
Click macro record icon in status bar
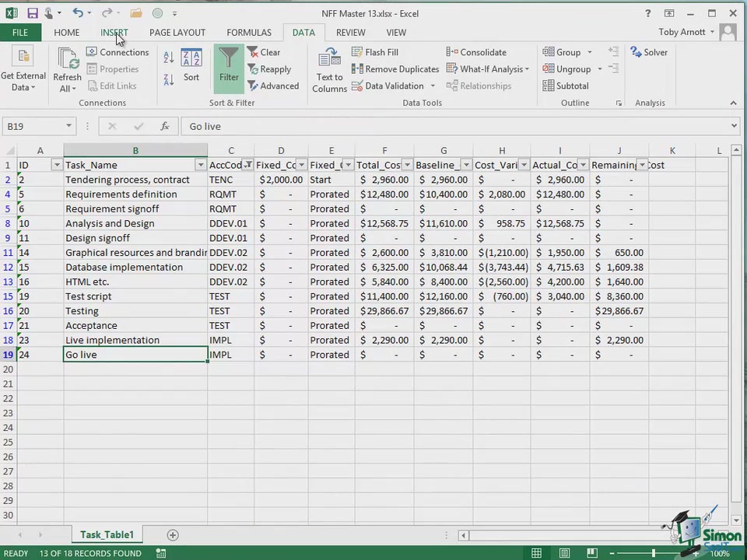tap(161, 553)
